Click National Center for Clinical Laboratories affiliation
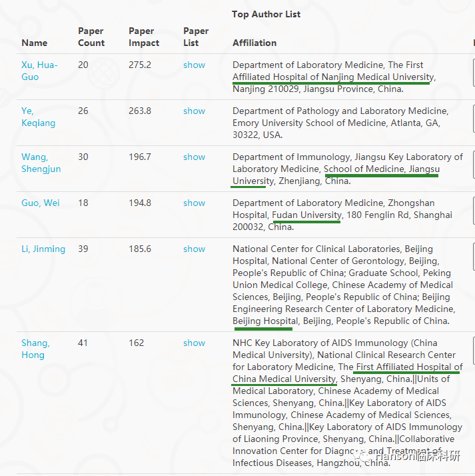This screenshot has height=476, width=475. [x=316, y=249]
